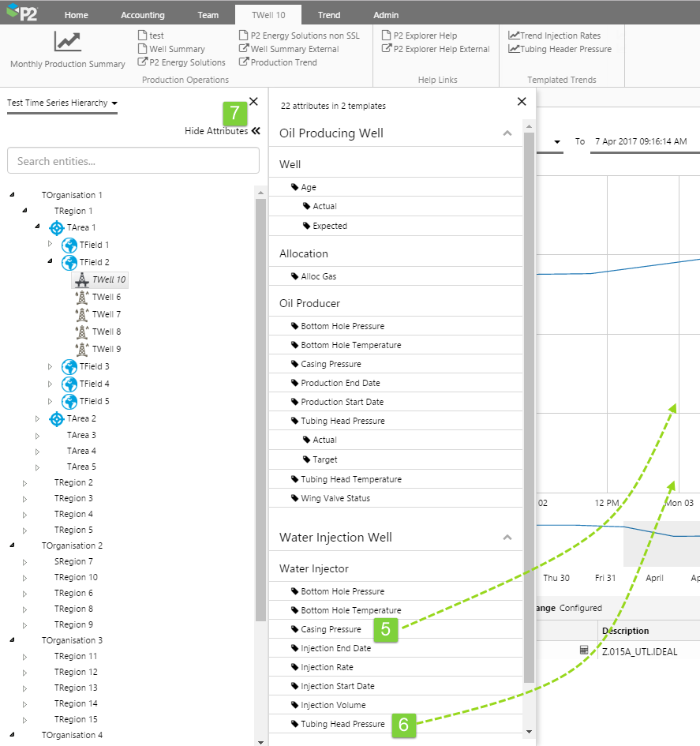The image size is (700, 746).
Task: Click the calculator icon in the table row
Action: click(584, 650)
